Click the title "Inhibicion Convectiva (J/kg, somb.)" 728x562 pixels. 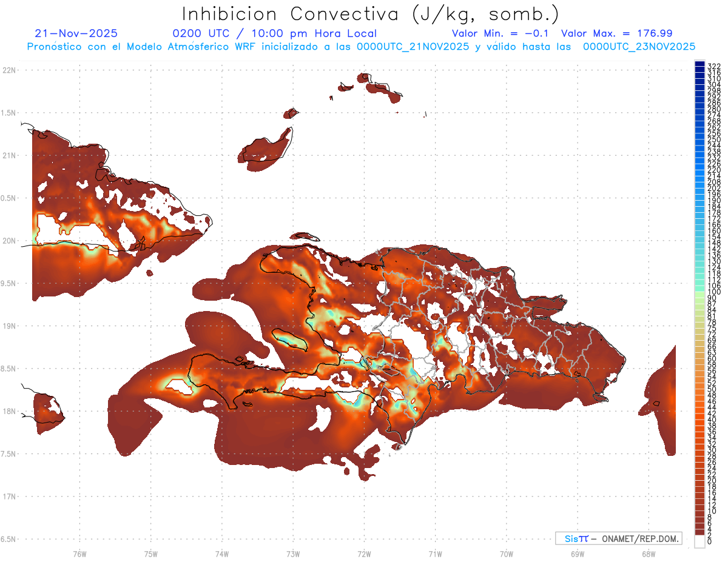pyautogui.click(x=371, y=14)
